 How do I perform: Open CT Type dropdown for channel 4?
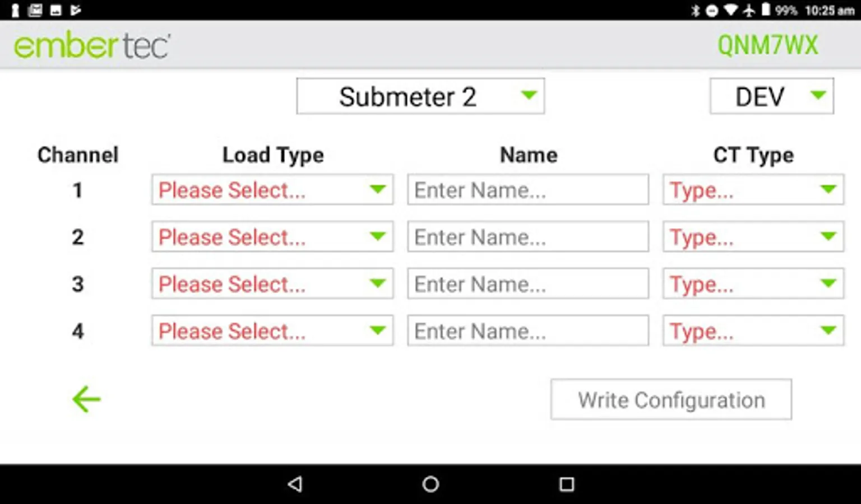click(753, 331)
